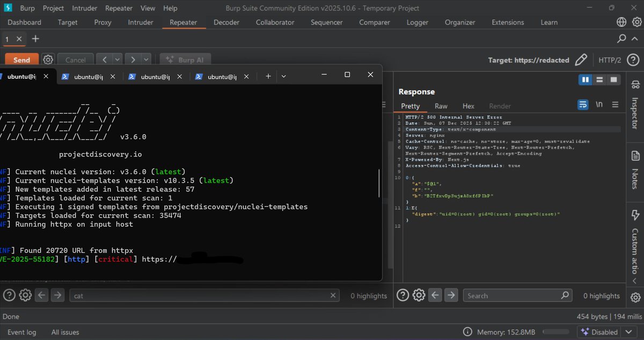Viewport: 644px width, 340px height.
Task: Open the Burp menu
Action: pyautogui.click(x=27, y=8)
